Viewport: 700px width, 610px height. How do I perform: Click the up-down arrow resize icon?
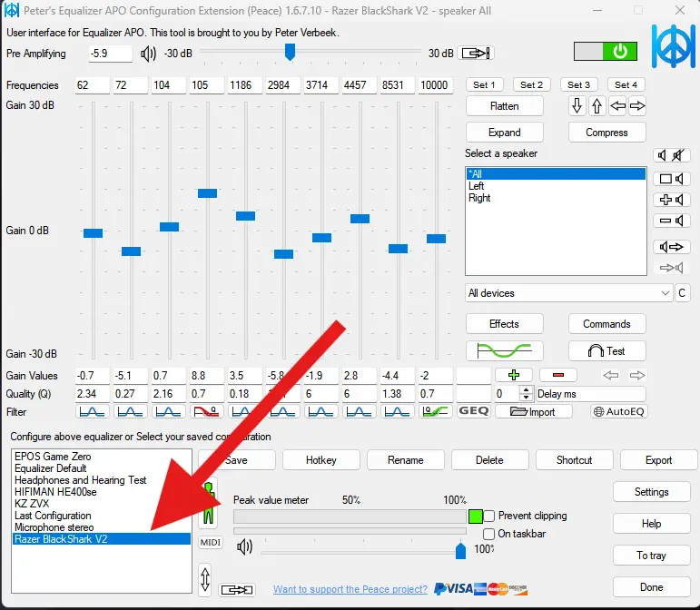pos(205,579)
